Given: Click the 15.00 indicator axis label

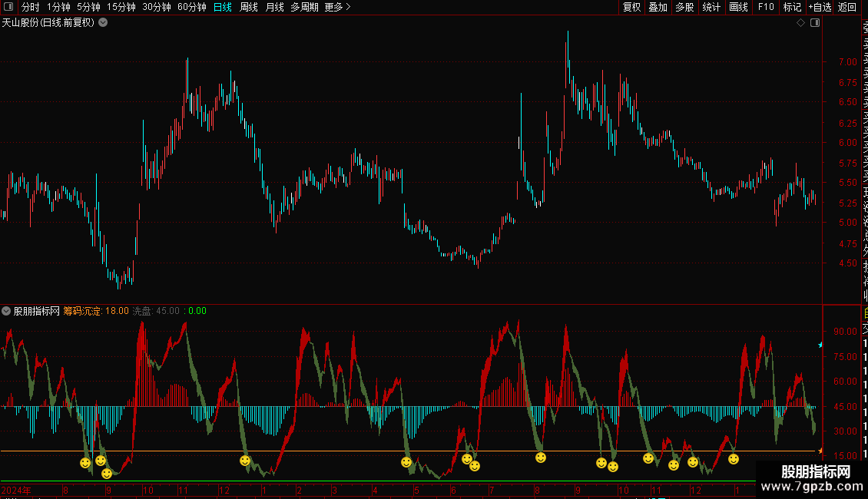Looking at the screenshot, I should coord(845,455).
